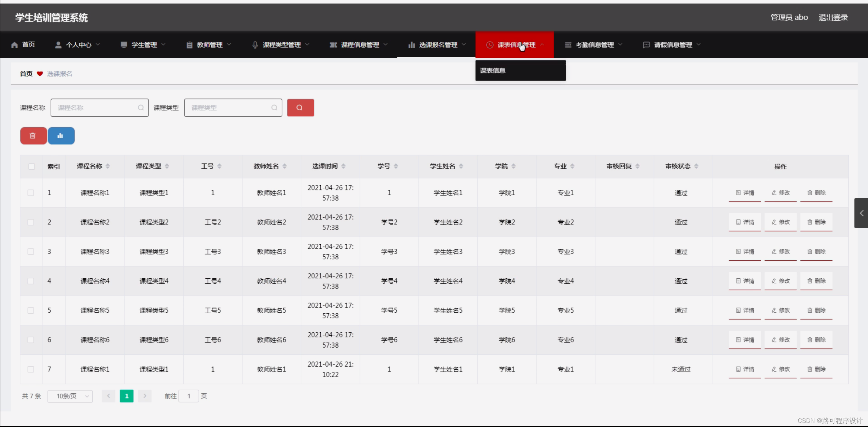This screenshot has width=868, height=427.
Task: Click the heart icon in the breadcrumb
Action: point(40,73)
